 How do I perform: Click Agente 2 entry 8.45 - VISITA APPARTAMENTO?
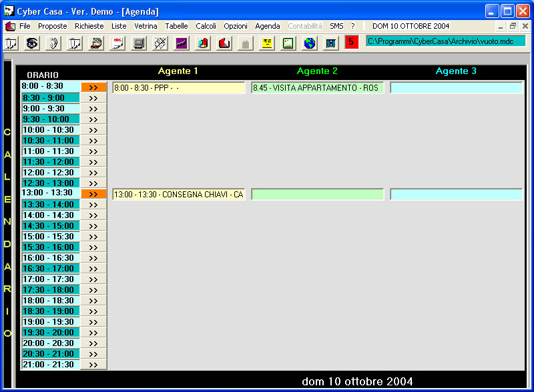tap(318, 88)
